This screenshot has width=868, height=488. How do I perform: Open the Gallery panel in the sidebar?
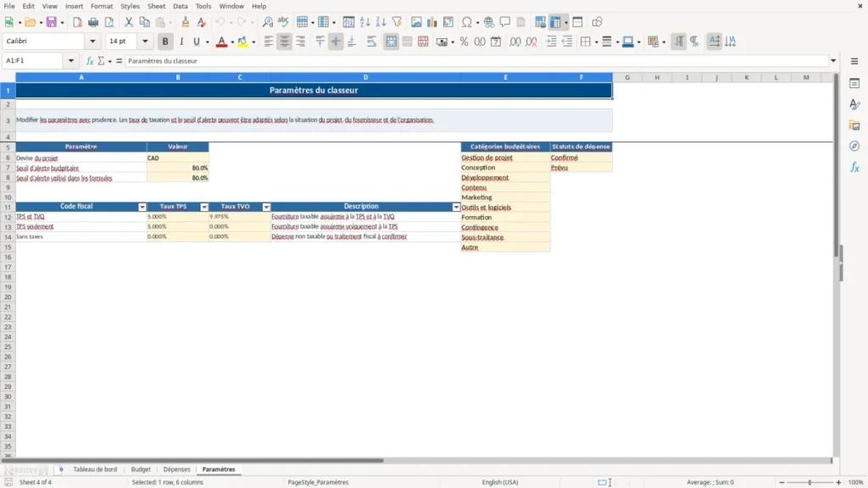pos(854,125)
